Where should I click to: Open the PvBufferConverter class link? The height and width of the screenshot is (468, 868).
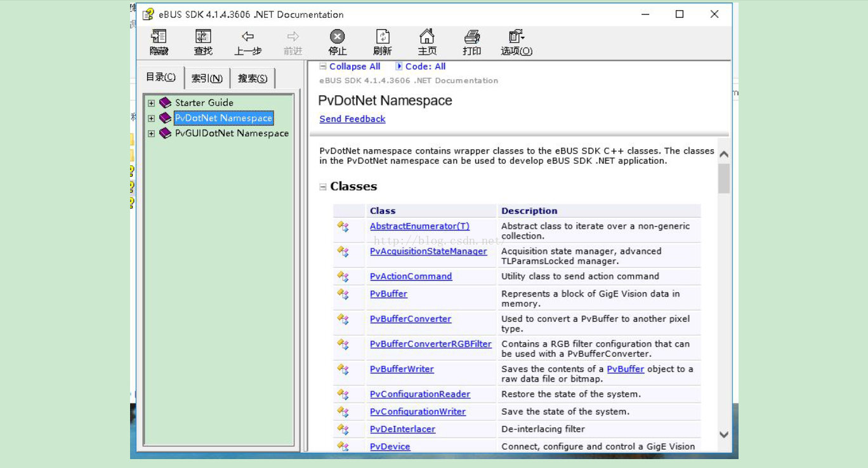pos(411,319)
